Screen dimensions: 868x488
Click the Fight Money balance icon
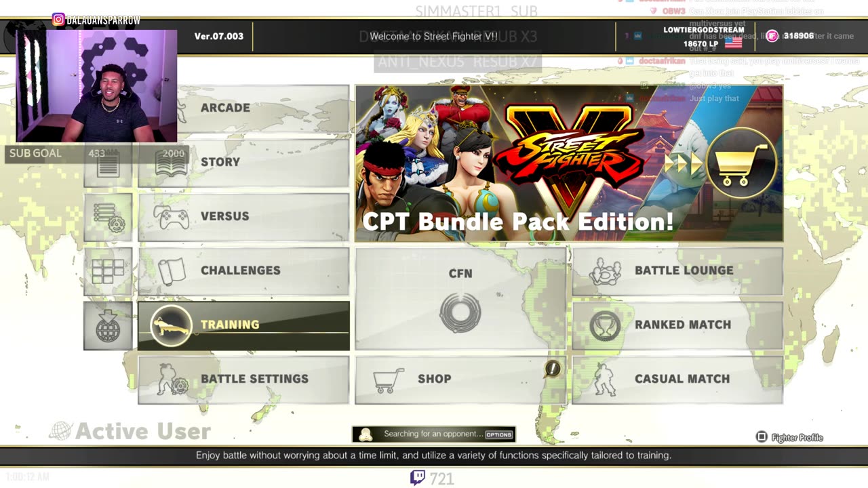(772, 36)
